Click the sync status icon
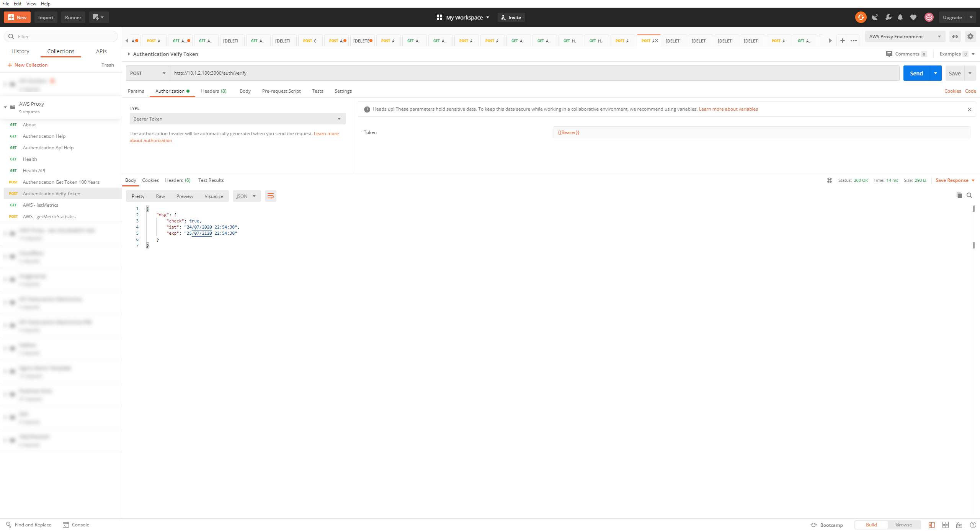 [x=861, y=17]
